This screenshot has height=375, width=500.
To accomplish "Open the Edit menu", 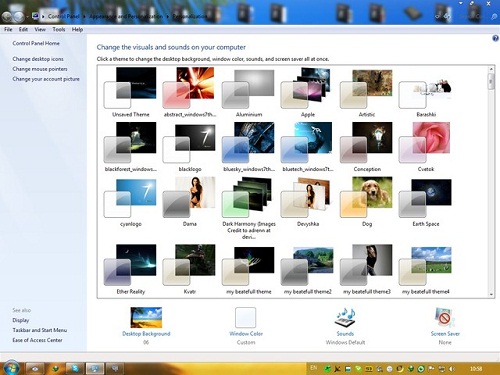I will [x=23, y=29].
